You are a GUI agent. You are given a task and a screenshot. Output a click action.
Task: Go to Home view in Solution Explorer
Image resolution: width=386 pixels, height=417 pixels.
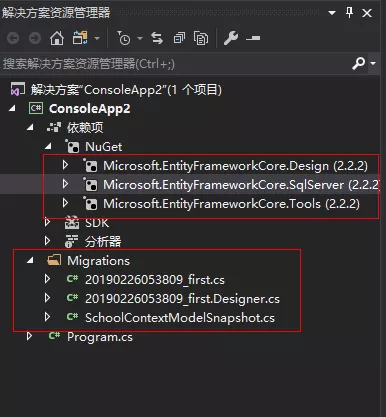click(57, 38)
